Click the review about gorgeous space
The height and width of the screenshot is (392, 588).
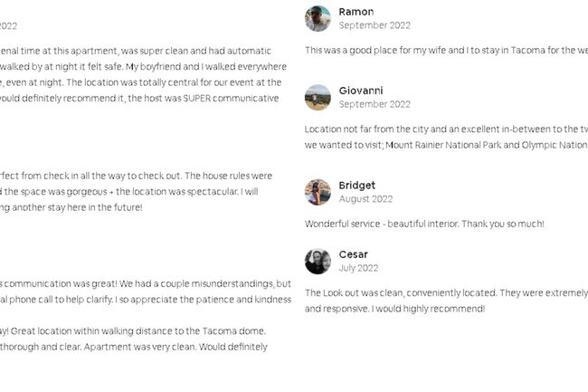click(x=136, y=191)
